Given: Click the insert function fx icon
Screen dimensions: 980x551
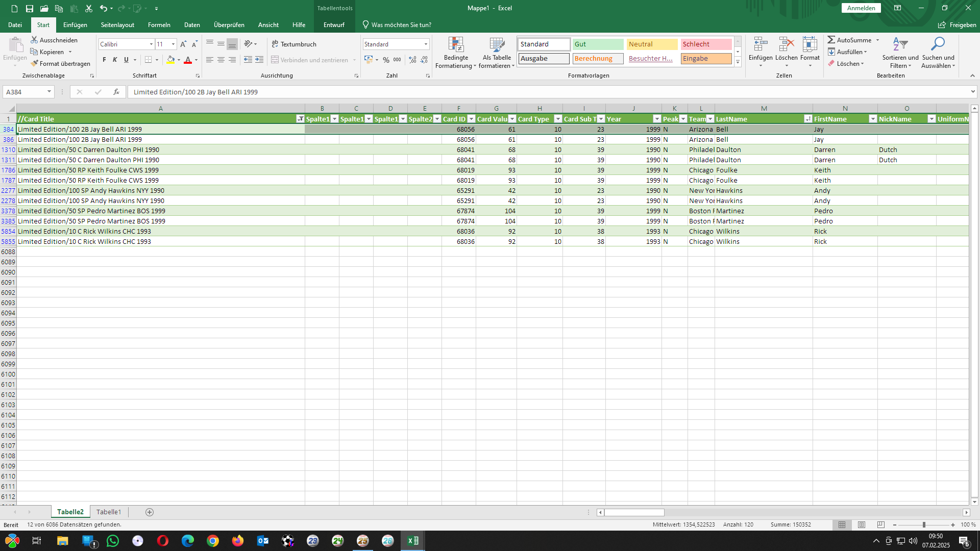Looking at the screenshot, I should [116, 92].
